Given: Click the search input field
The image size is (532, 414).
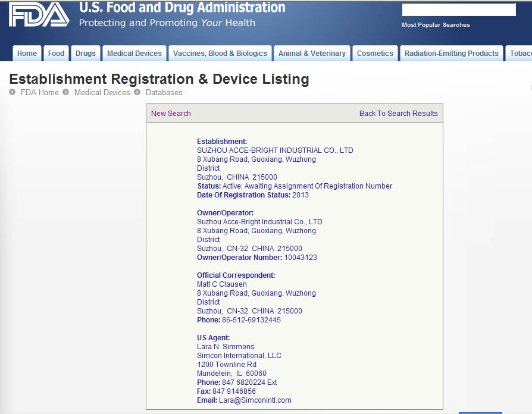Looking at the screenshot, I should (x=459, y=10).
